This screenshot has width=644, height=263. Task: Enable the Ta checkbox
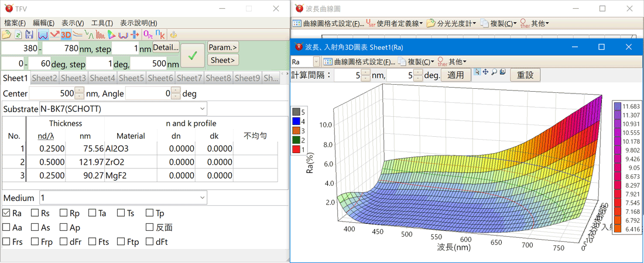(93, 213)
